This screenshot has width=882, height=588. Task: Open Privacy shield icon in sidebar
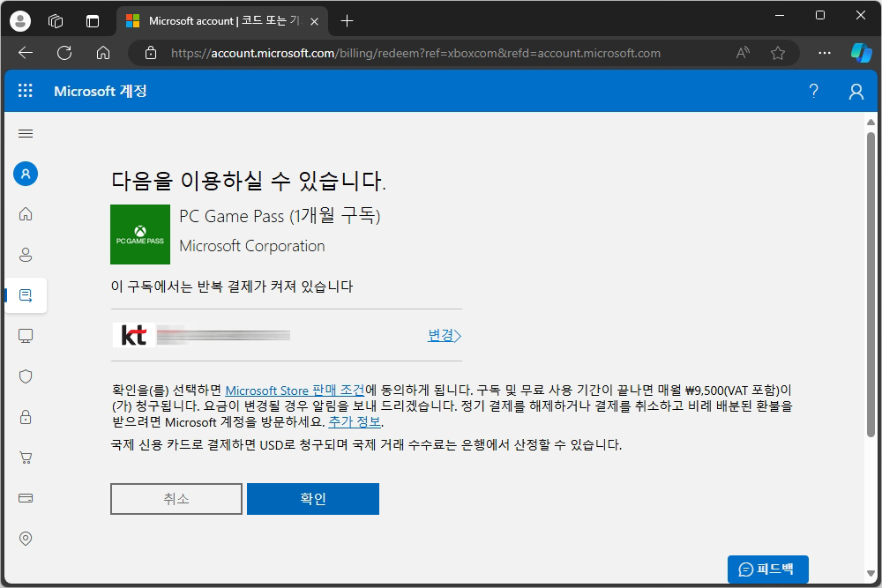(26, 376)
